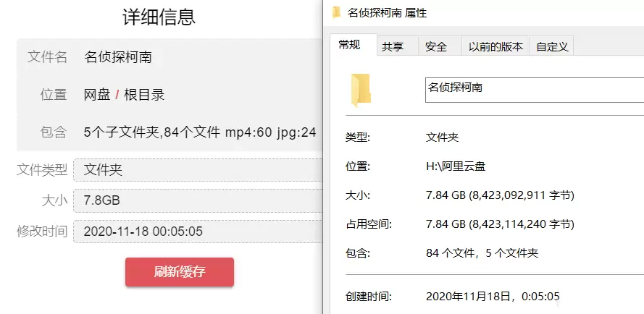Click the 创建时间 date value
Image resolution: width=644 pixels, height=314 pixels.
tap(493, 297)
